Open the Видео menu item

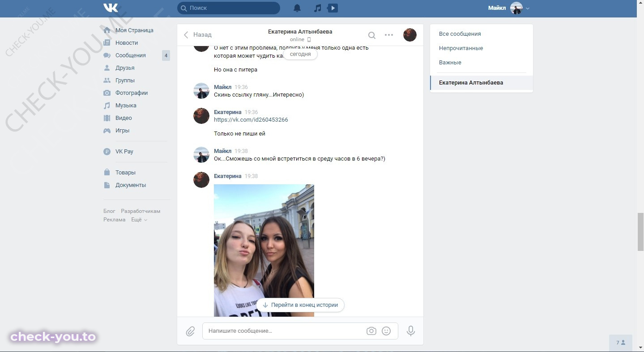click(124, 118)
